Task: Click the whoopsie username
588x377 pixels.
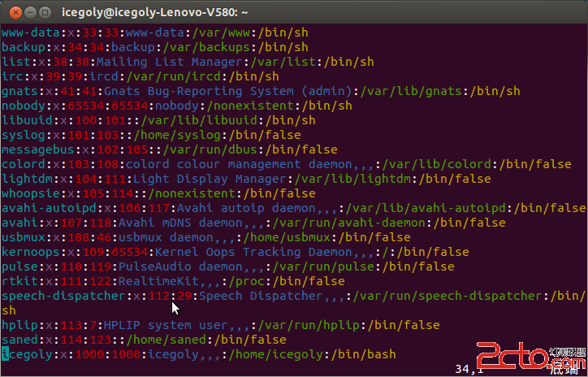Action: tap(31, 193)
